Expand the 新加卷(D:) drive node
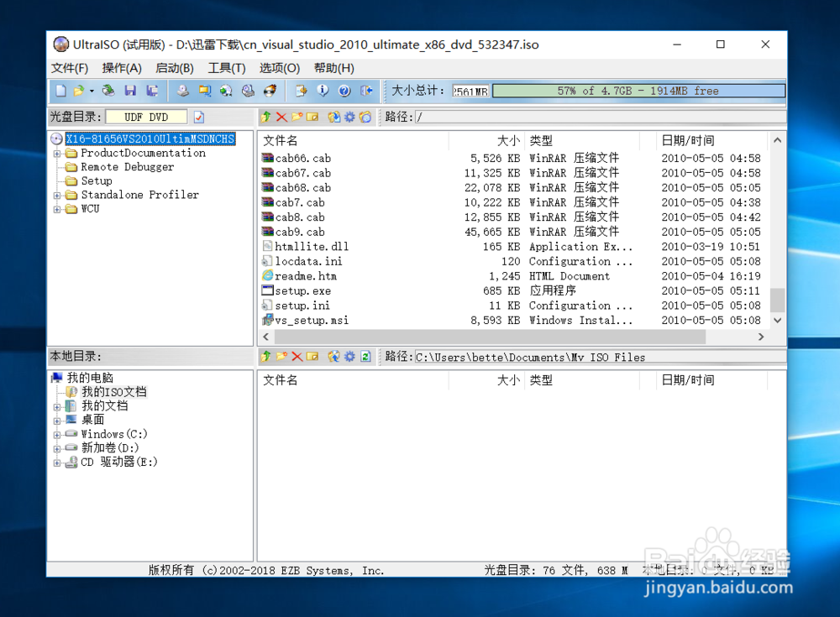 click(x=57, y=449)
